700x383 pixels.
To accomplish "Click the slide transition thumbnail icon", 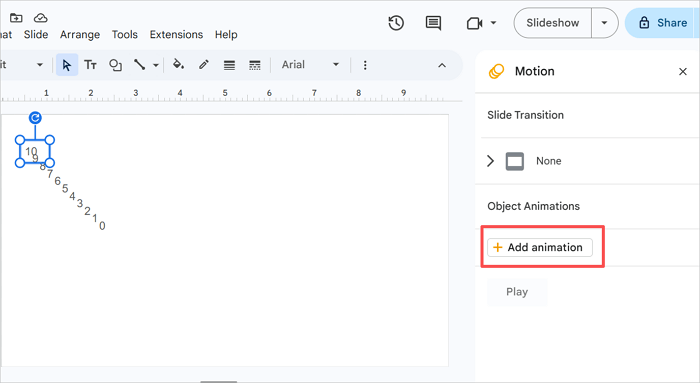I will tap(515, 161).
